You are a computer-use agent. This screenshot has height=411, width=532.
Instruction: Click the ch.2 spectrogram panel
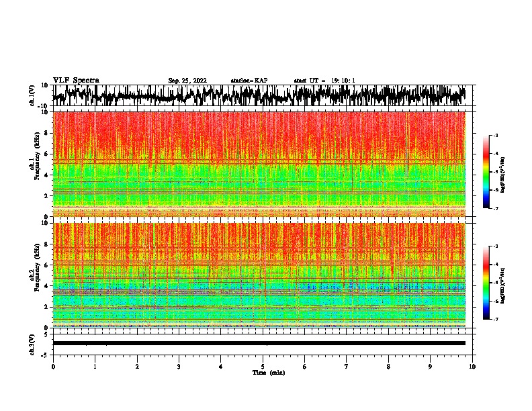(x=259, y=275)
